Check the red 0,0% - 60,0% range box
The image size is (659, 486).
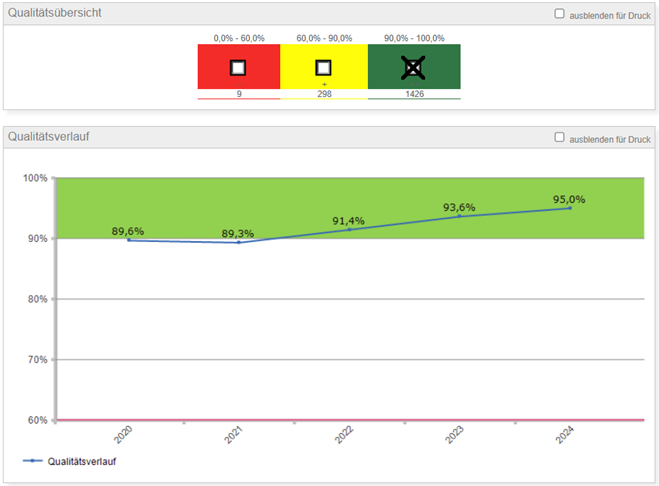click(x=238, y=68)
